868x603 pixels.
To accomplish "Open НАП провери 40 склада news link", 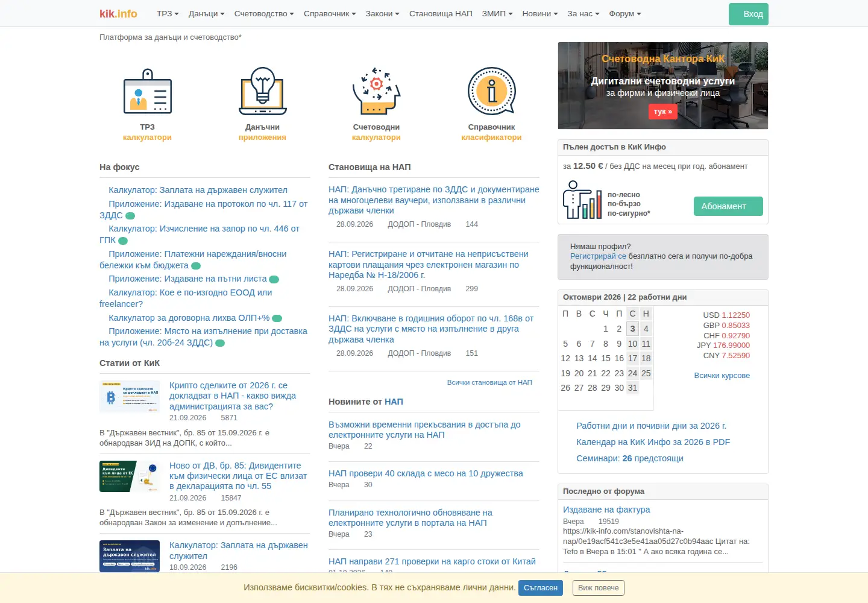I will coord(426,473).
